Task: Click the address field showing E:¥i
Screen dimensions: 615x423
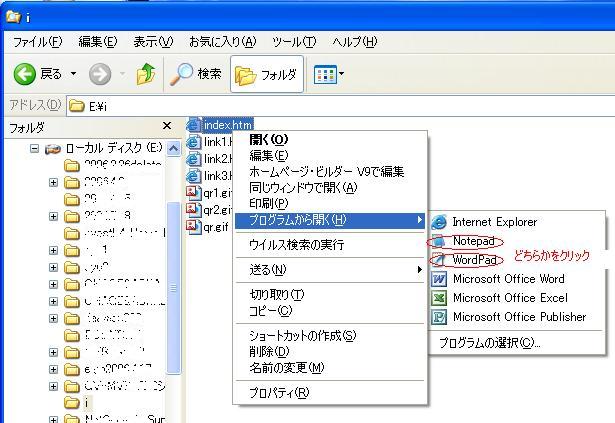Action: pos(340,106)
